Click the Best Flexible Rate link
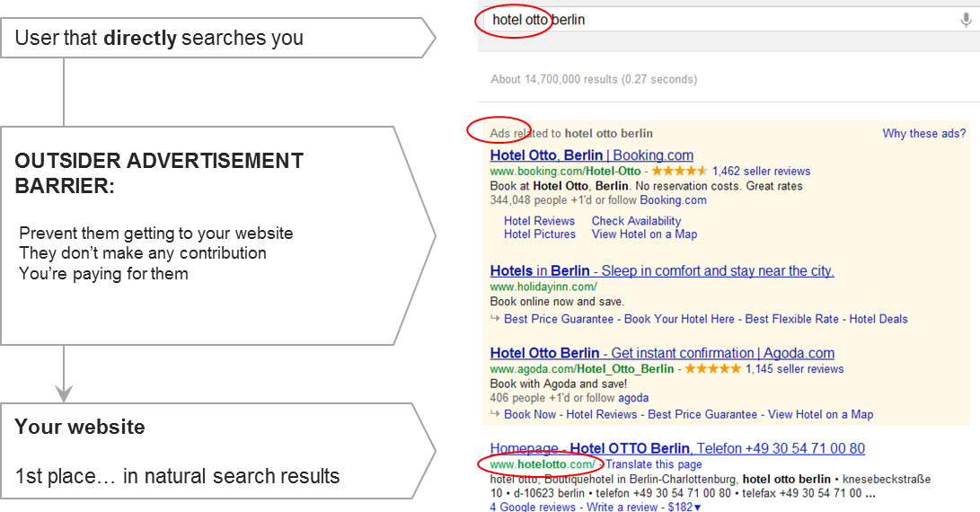 [x=792, y=319]
